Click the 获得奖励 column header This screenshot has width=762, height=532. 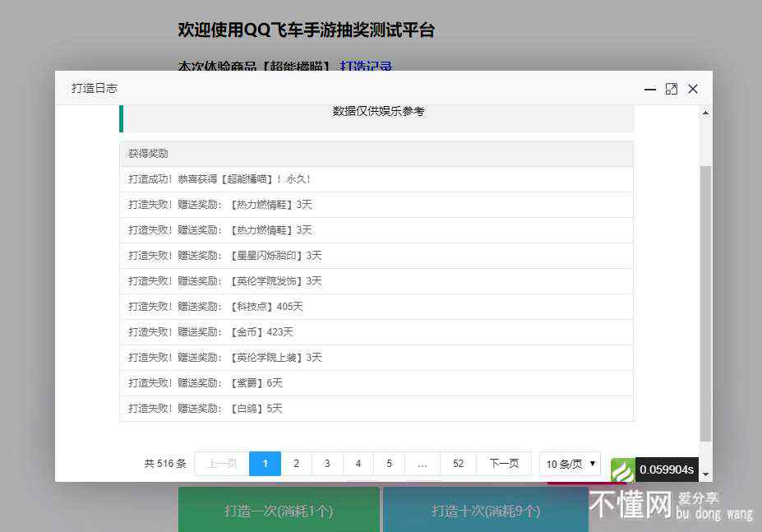click(376, 154)
